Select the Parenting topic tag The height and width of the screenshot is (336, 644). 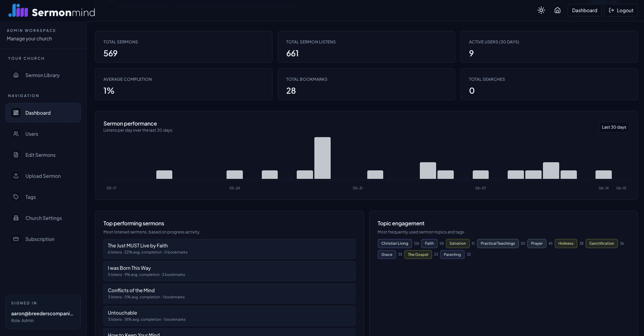tap(452, 255)
